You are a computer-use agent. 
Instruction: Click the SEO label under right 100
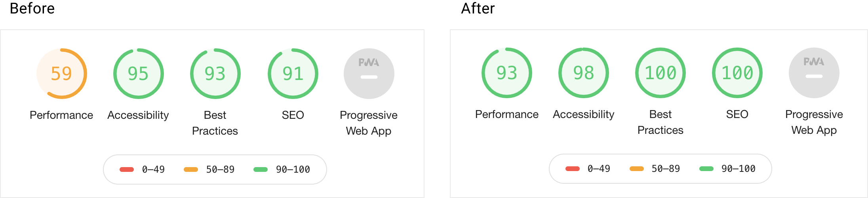737,114
